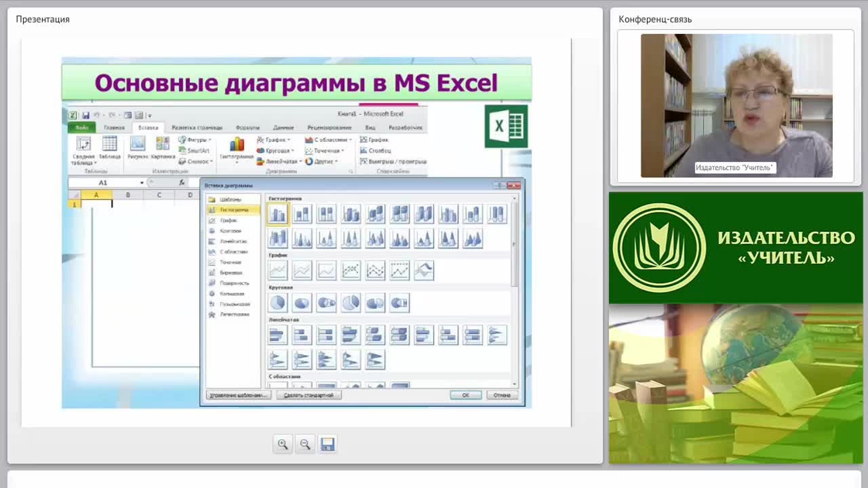Select Шаблоны in the chart type list
This screenshot has height=488, width=868.
coord(233,199)
